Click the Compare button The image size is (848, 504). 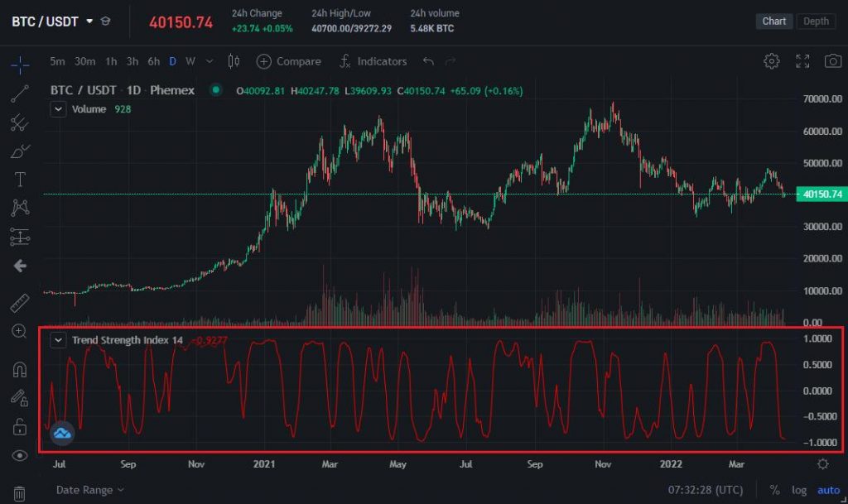coord(288,61)
